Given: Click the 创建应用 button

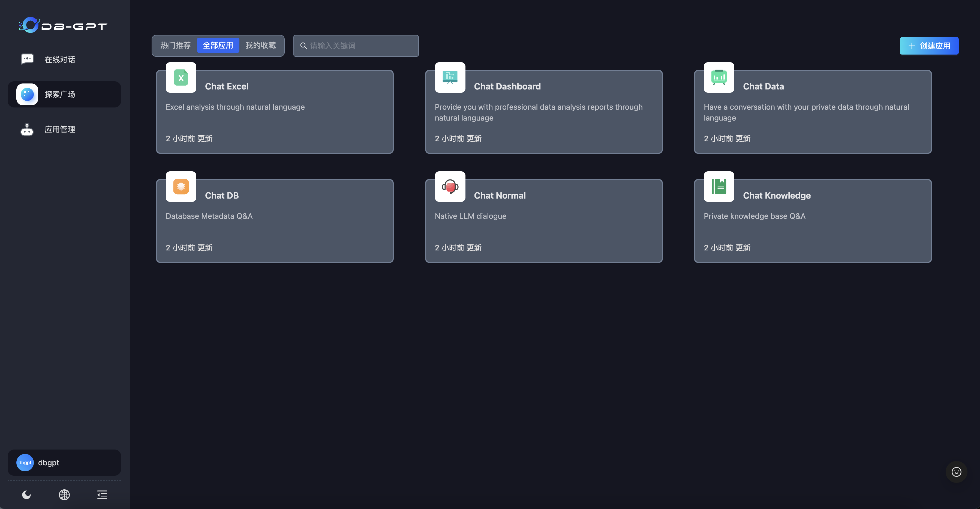Looking at the screenshot, I should click(x=929, y=46).
